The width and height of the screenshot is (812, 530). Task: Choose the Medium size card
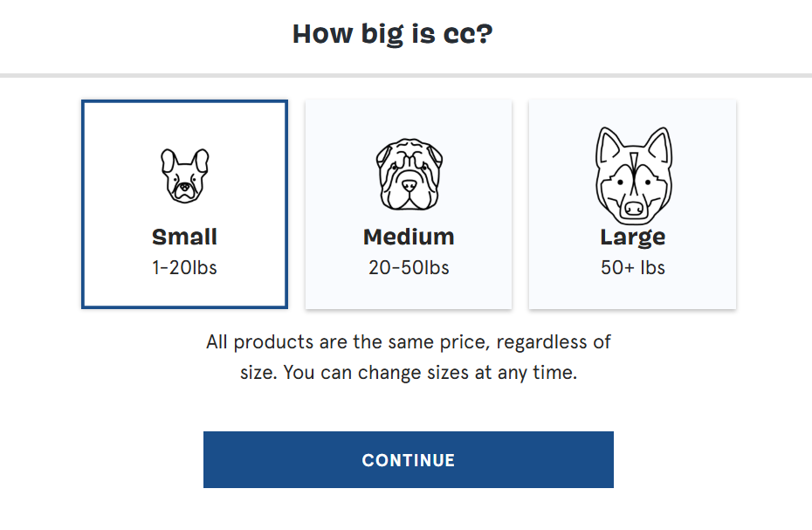408,204
